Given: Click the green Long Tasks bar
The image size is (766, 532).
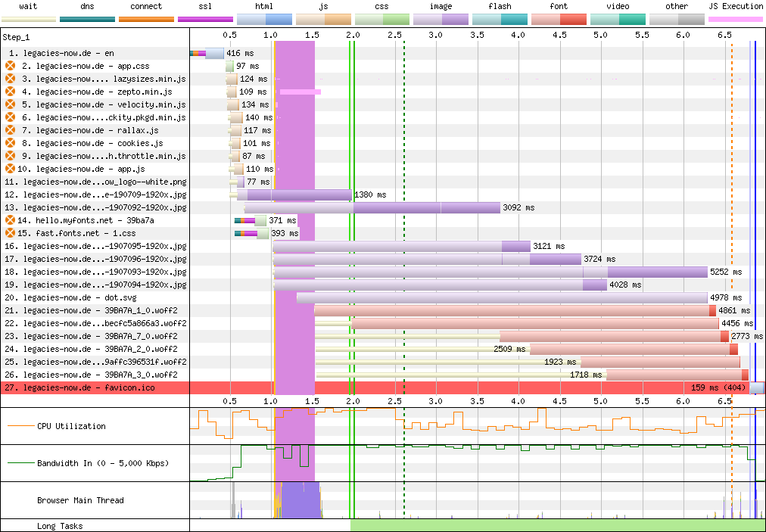Looking at the screenshot, I should 558,526.
